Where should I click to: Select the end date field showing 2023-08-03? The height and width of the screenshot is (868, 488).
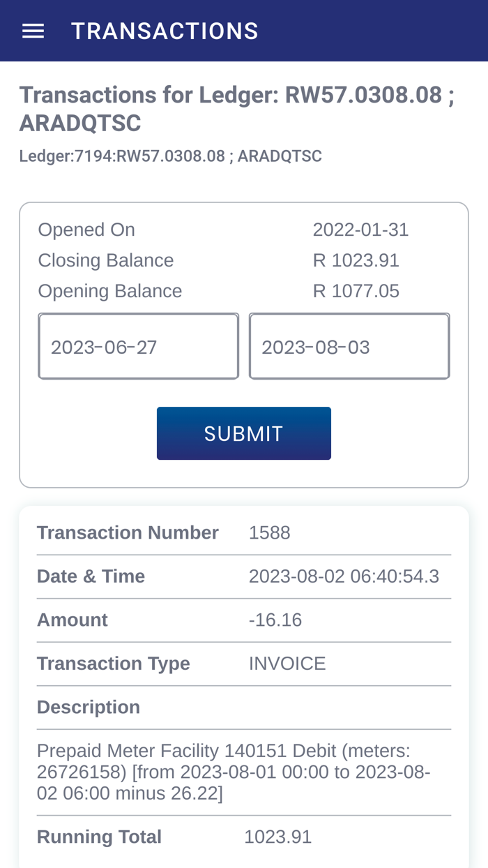(349, 345)
